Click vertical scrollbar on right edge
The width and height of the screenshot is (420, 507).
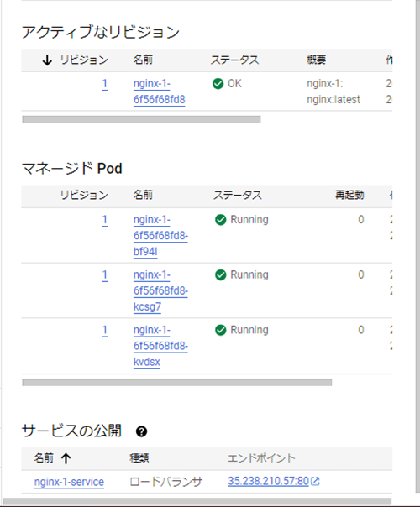pos(417,247)
